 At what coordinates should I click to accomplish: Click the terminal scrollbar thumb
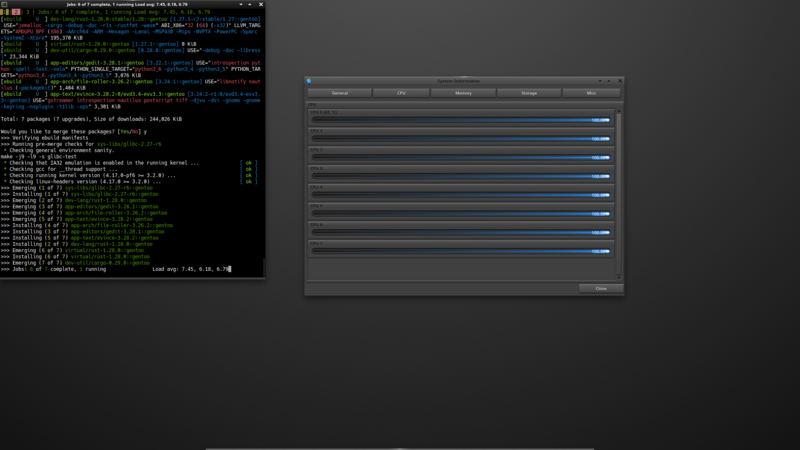264,267
